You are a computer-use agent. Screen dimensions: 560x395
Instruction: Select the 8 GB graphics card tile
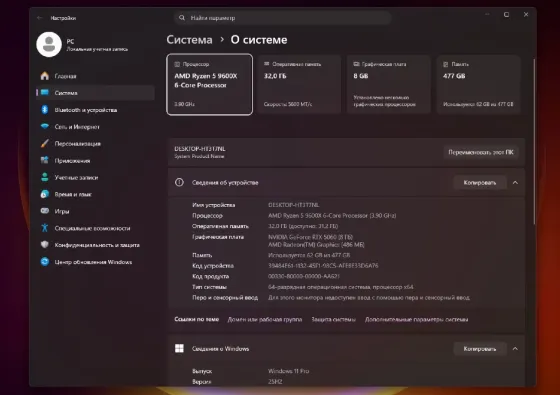[x=389, y=84]
